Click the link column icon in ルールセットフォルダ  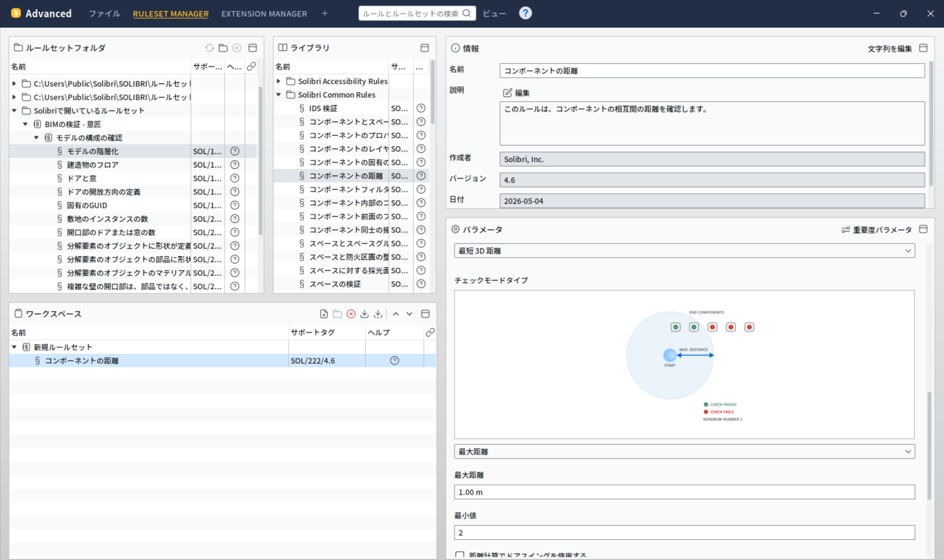click(x=251, y=67)
